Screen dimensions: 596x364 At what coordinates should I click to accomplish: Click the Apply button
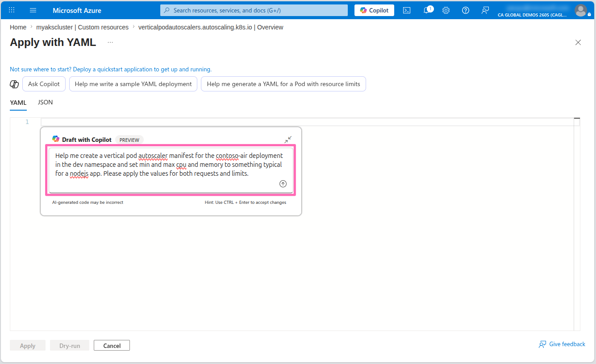click(x=28, y=346)
